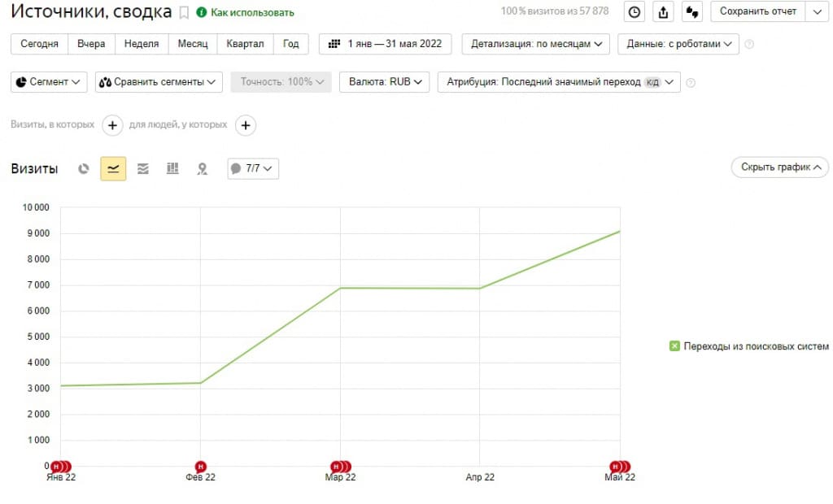The height and width of the screenshot is (504, 833).
Task: Select the pie chart view icon
Action: click(84, 169)
